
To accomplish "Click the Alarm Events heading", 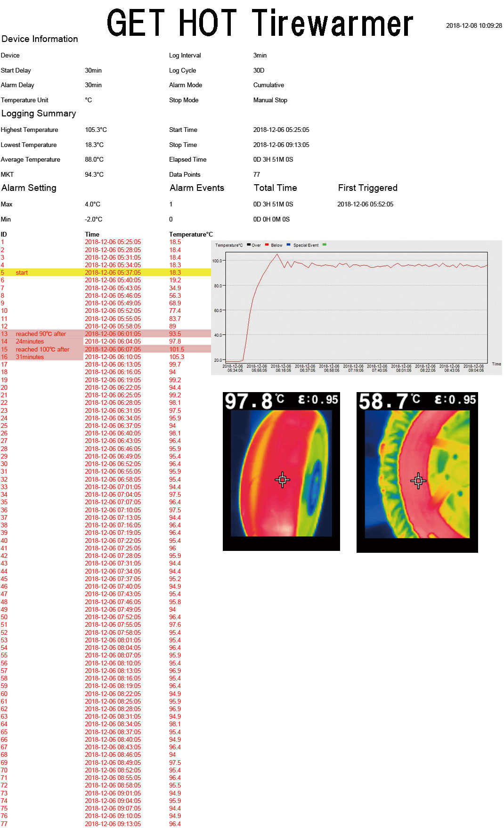I will 197,188.
